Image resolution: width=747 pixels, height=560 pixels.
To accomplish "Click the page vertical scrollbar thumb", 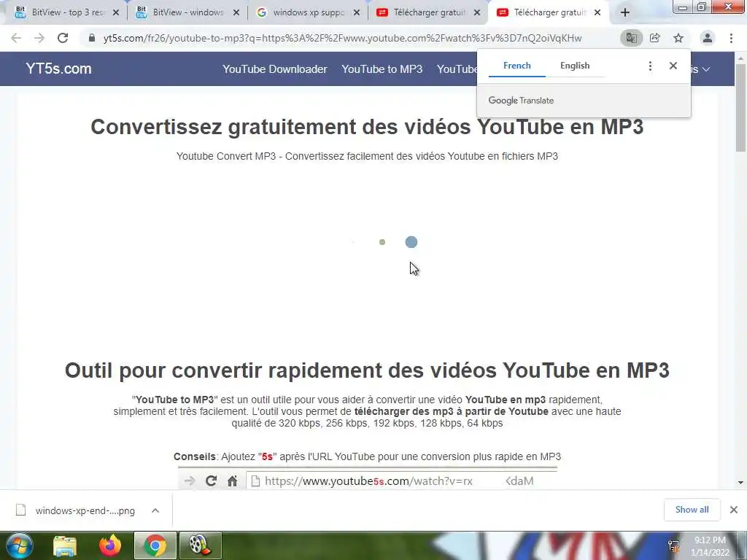I will point(740,107).
